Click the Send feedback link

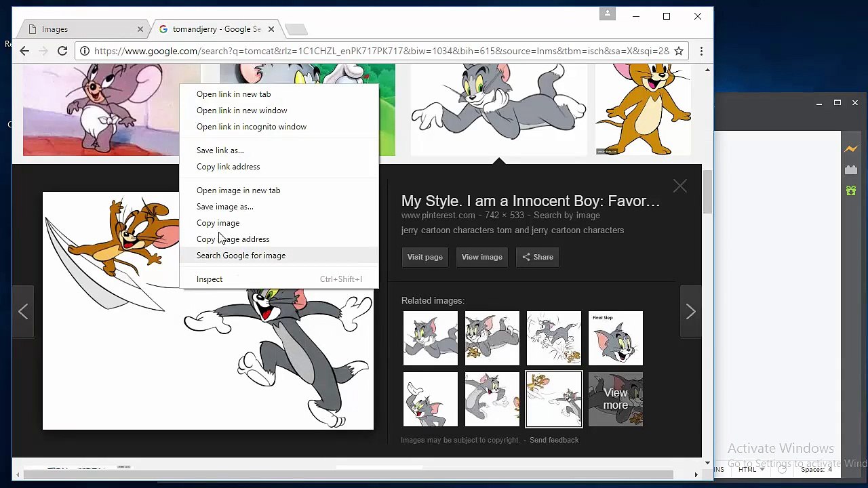coord(554,440)
